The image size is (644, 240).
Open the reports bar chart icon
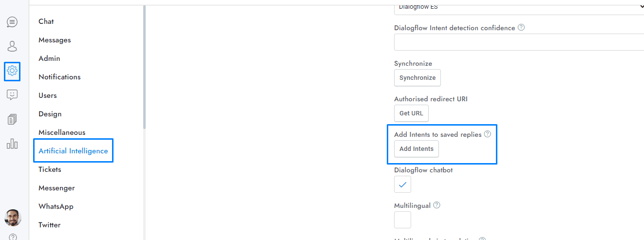click(12, 144)
